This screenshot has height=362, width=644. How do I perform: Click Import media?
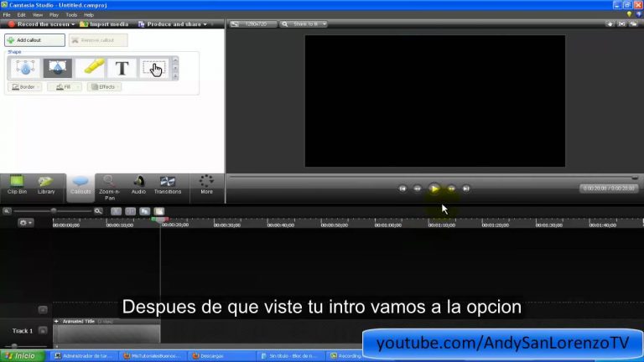coord(104,24)
